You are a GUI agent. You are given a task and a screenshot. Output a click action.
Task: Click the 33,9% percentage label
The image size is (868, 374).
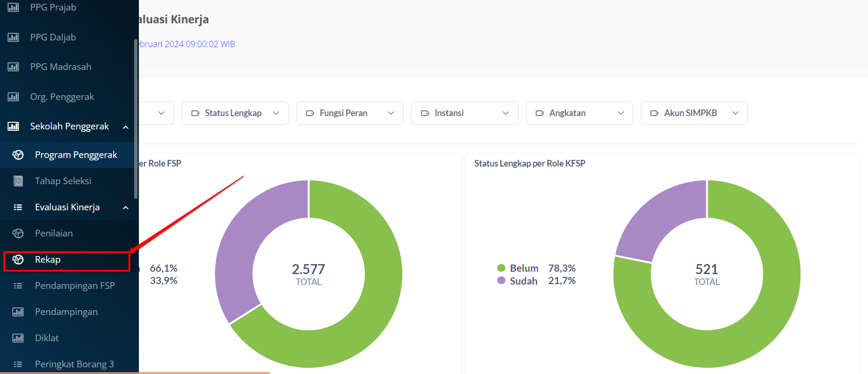(x=164, y=281)
